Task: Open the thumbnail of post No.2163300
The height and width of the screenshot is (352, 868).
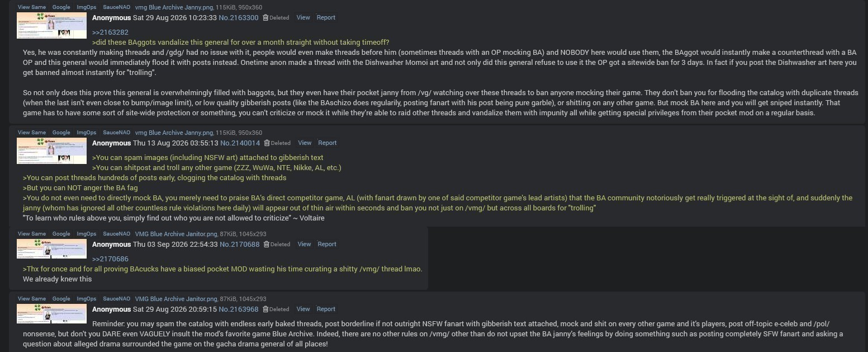Action: coord(51,25)
